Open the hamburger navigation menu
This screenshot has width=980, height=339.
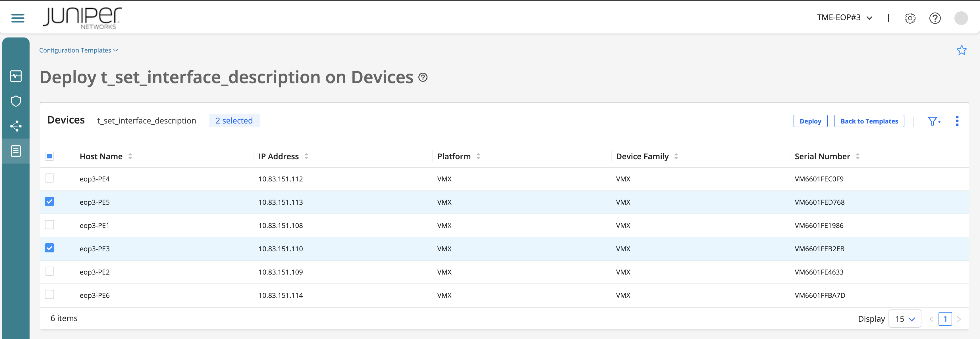tap(17, 18)
